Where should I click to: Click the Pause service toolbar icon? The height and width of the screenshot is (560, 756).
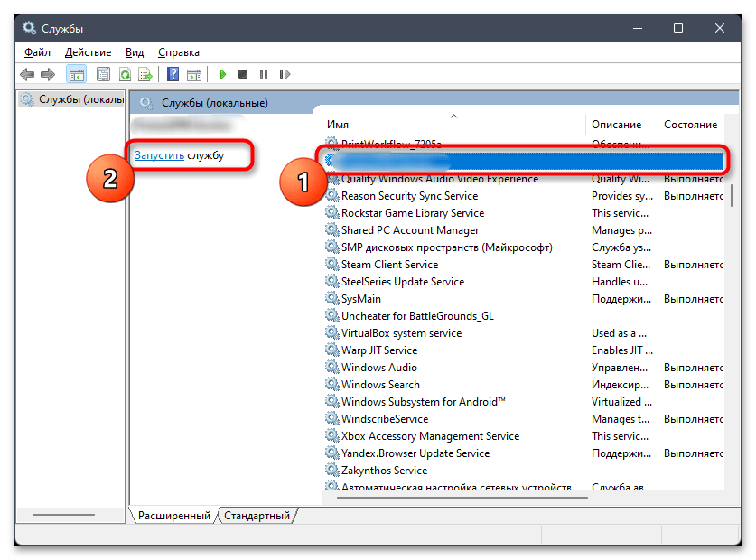pos(264,74)
